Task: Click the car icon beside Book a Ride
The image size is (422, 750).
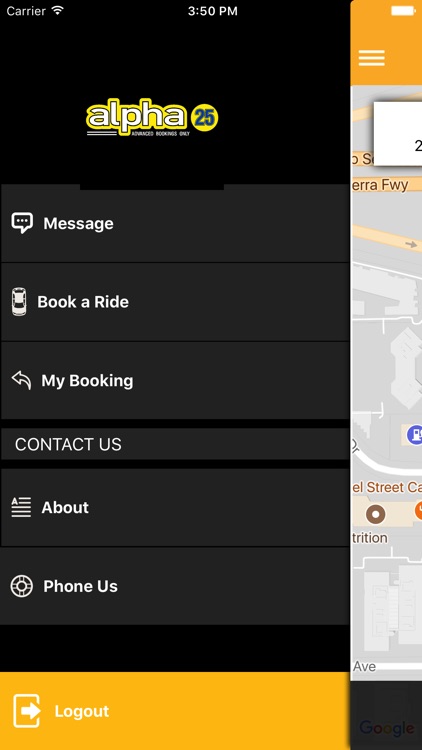Action: (19, 302)
